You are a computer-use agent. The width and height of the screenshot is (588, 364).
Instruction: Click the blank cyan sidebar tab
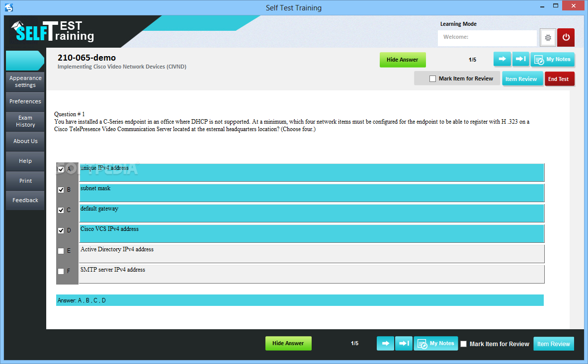click(25, 60)
